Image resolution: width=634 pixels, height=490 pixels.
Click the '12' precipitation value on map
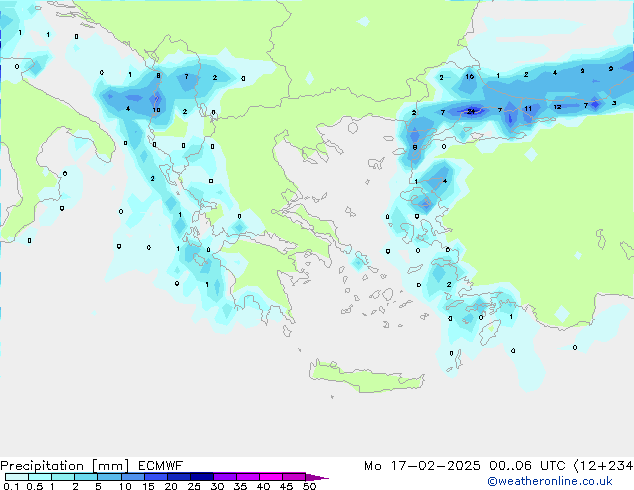coord(557,107)
